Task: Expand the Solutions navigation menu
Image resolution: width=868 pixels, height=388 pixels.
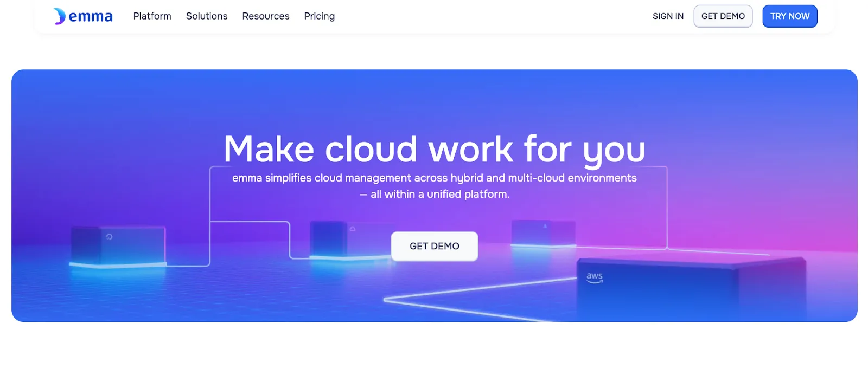Action: point(207,16)
